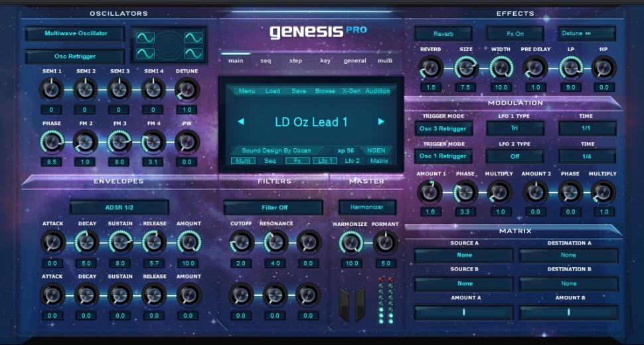The image size is (644, 345).
Task: Switch to the multi tab
Action: tap(385, 61)
